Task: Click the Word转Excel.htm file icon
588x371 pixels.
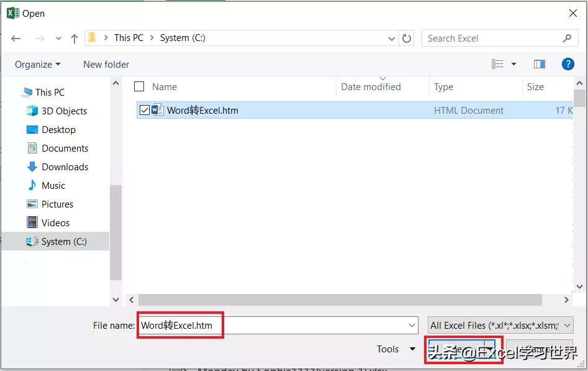Action: (x=157, y=110)
